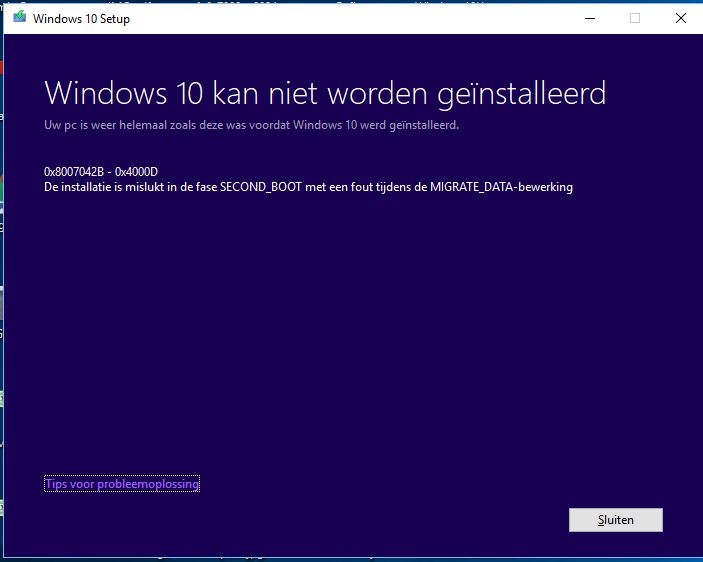Open the Tips voor probleemoplossing link
Image resolution: width=703 pixels, height=562 pixels.
coord(122,484)
